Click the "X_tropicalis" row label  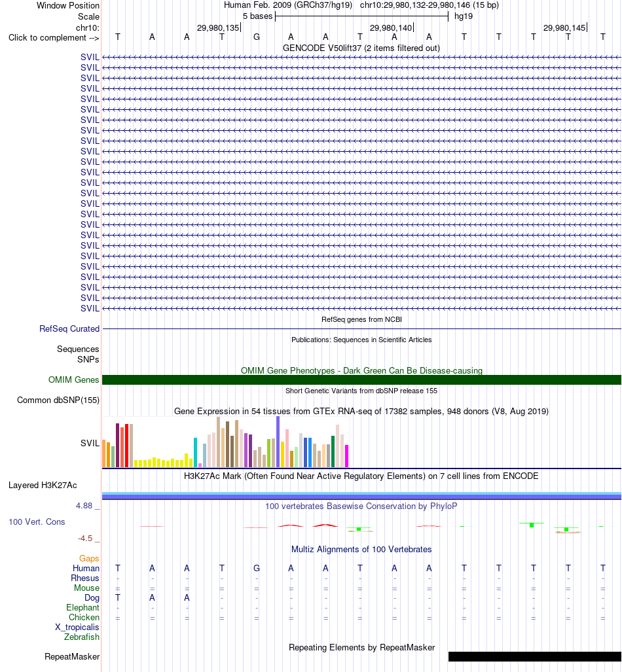click(77, 628)
